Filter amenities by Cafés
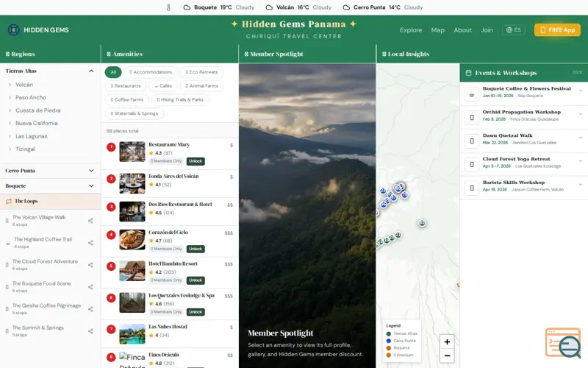This screenshot has height=368, width=588. click(x=163, y=86)
